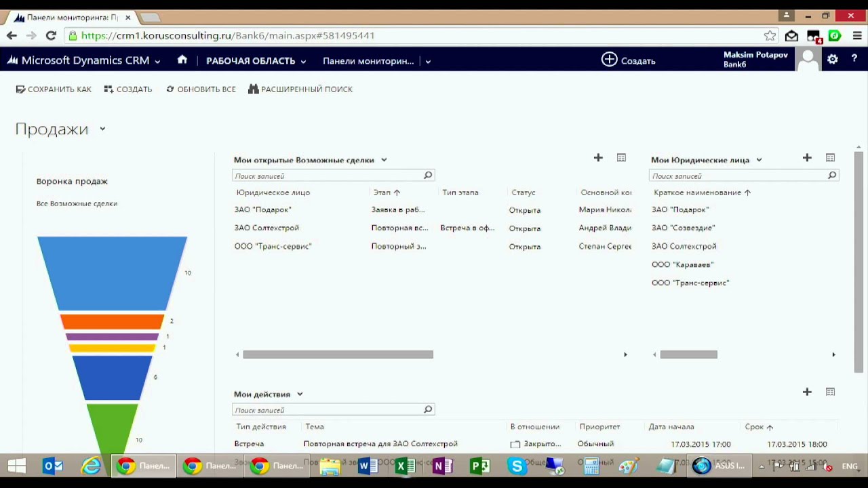The height and width of the screenshot is (488, 868).
Task: Click ОБНОВИТЬ ВСЕ command
Action: [201, 89]
